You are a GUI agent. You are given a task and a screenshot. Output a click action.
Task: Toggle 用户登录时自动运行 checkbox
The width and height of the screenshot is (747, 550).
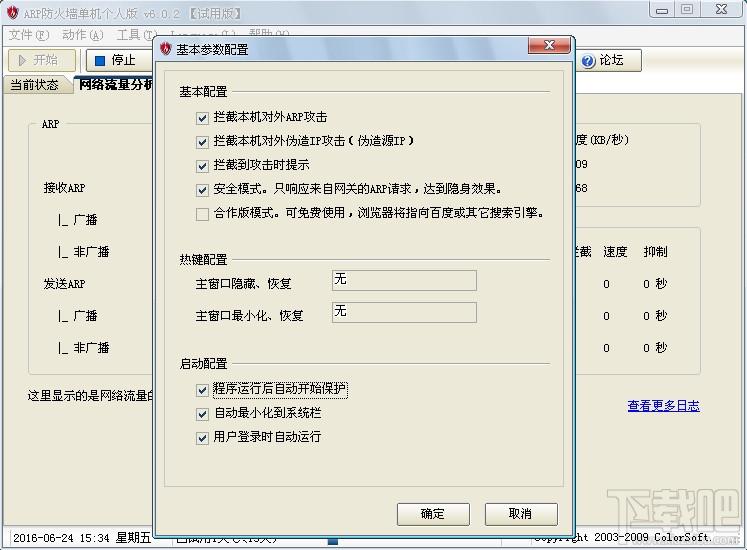pyautogui.click(x=203, y=437)
